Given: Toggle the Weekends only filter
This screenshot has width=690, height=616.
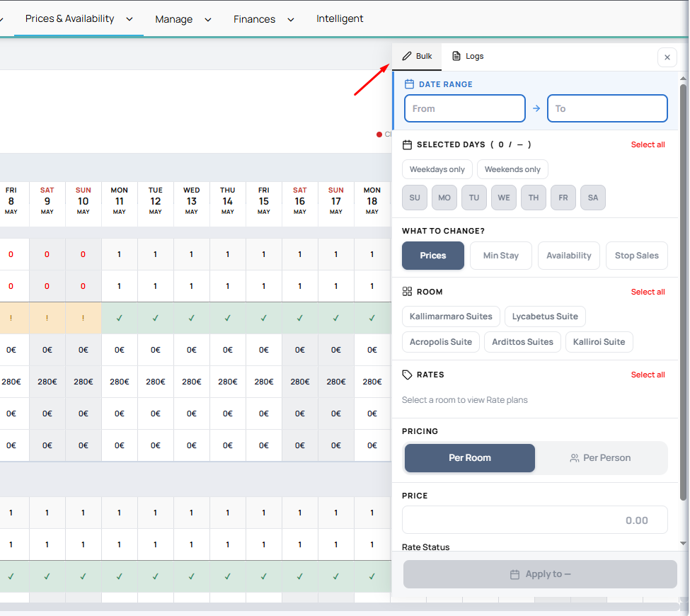Looking at the screenshot, I should [512, 169].
